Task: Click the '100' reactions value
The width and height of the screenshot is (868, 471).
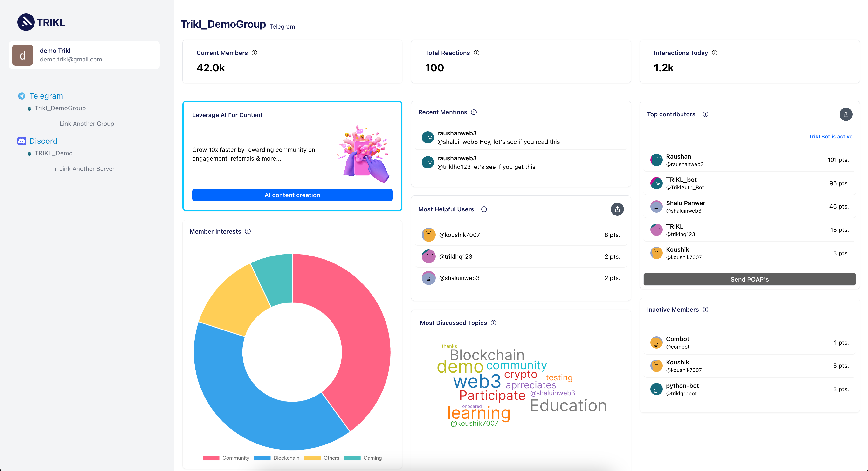Action: pos(434,68)
